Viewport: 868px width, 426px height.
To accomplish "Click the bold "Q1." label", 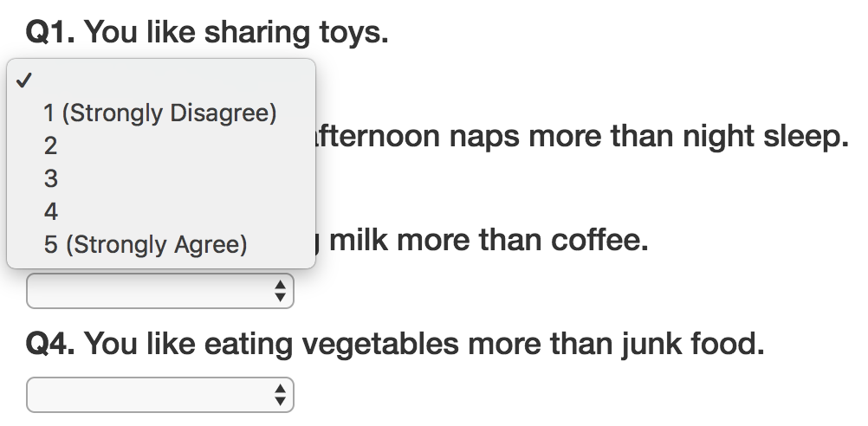I will pos(51,33).
